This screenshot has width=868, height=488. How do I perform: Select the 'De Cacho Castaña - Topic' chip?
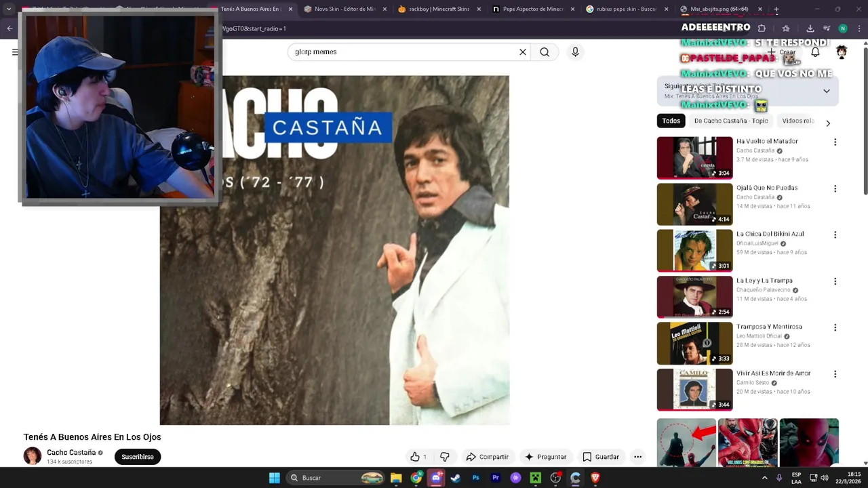731,121
